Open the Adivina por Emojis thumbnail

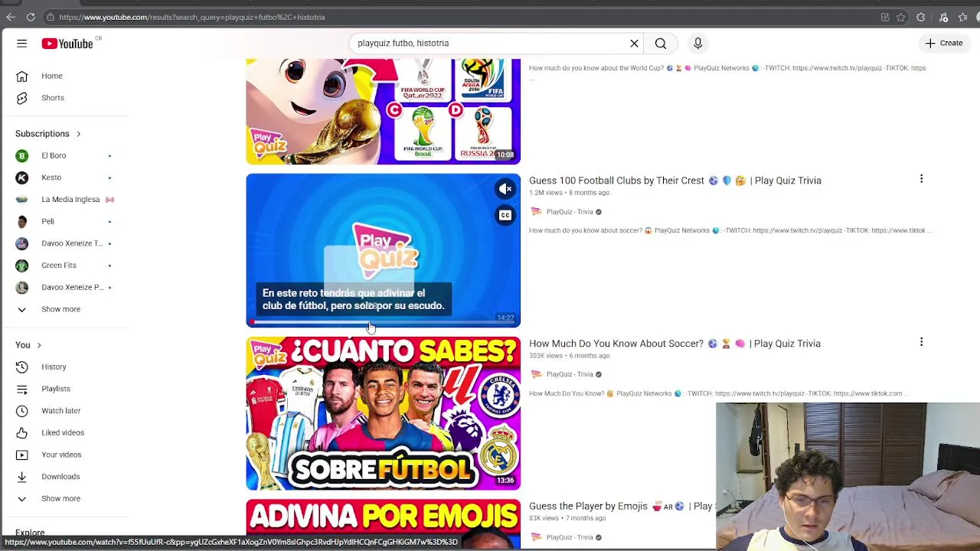coord(383,524)
